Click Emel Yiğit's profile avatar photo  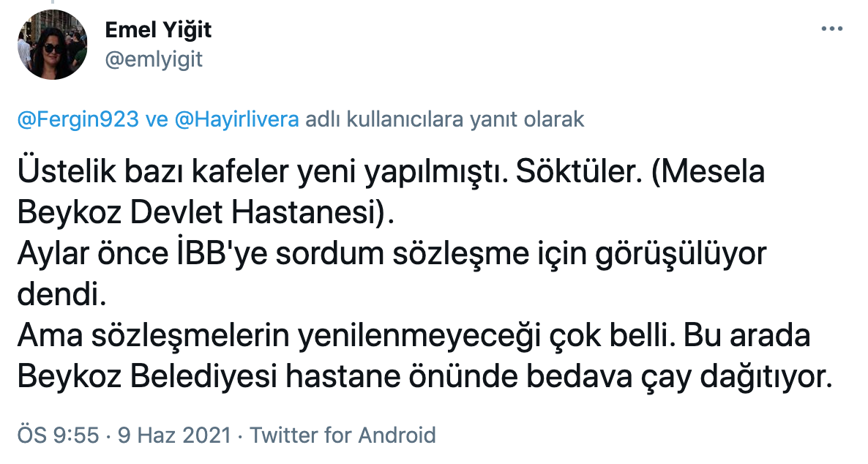click(52, 45)
